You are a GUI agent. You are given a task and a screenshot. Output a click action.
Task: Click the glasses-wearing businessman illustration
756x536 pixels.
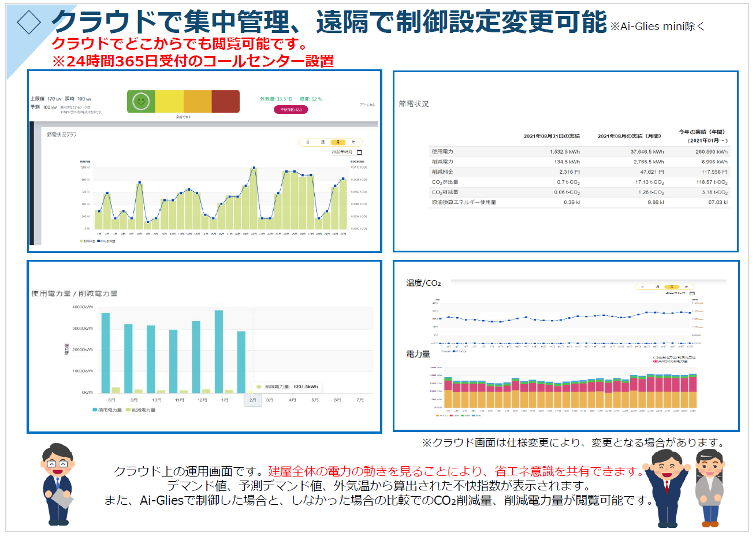coord(57,484)
